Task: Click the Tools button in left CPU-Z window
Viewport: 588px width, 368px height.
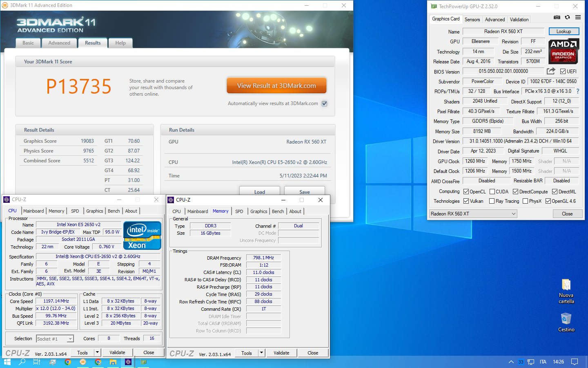Action: [x=82, y=352]
